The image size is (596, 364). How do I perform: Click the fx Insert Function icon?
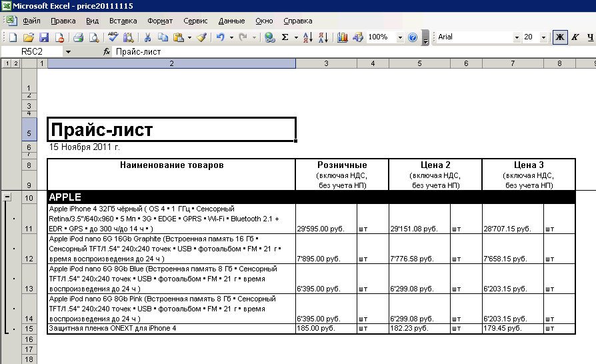pyautogui.click(x=107, y=52)
